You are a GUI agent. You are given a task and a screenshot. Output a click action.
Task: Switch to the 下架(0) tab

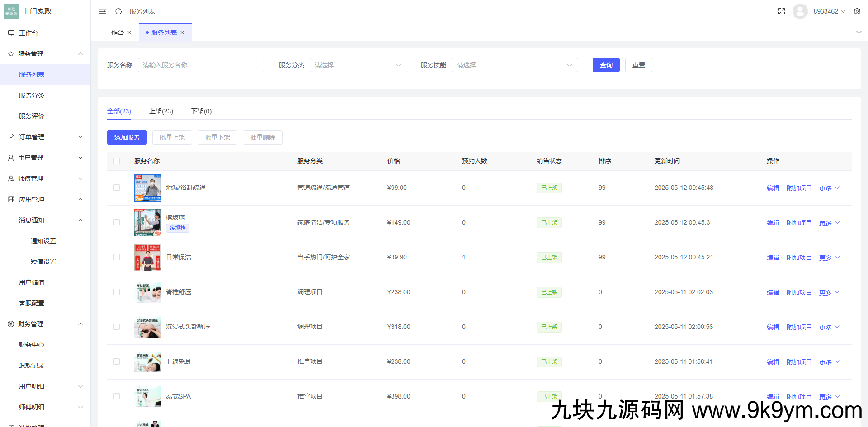coord(201,111)
